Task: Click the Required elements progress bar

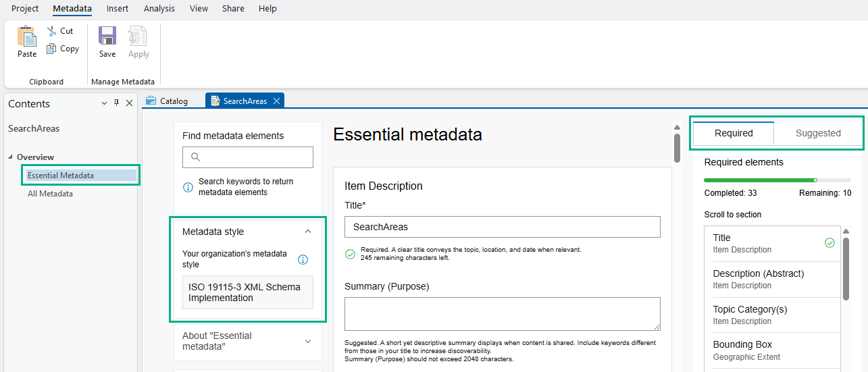Action: point(777,180)
